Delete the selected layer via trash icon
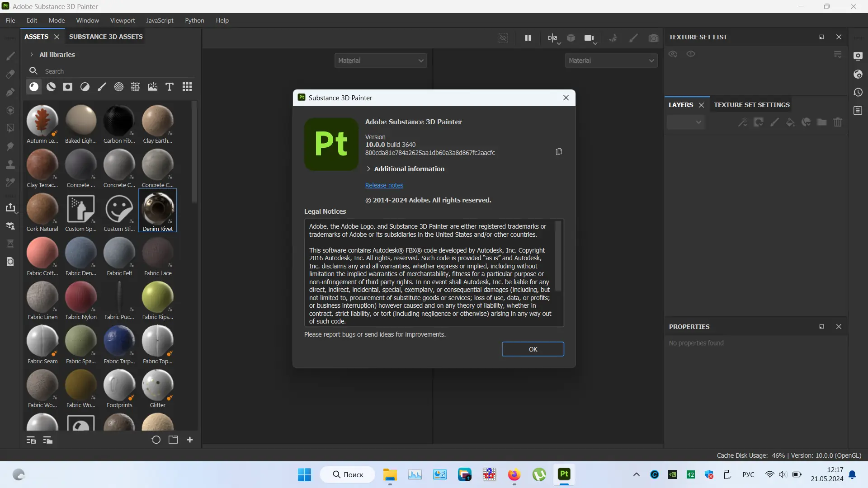Screen dimensions: 868x488 coord(838,122)
